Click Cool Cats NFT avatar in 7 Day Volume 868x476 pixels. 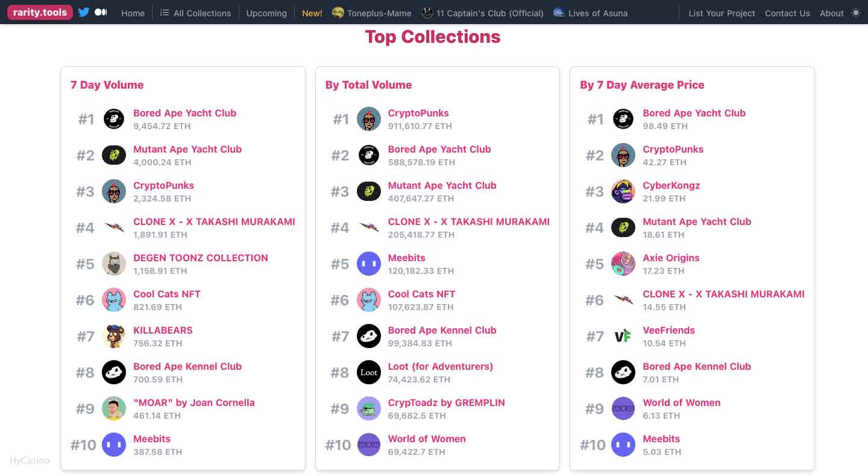coord(114,300)
